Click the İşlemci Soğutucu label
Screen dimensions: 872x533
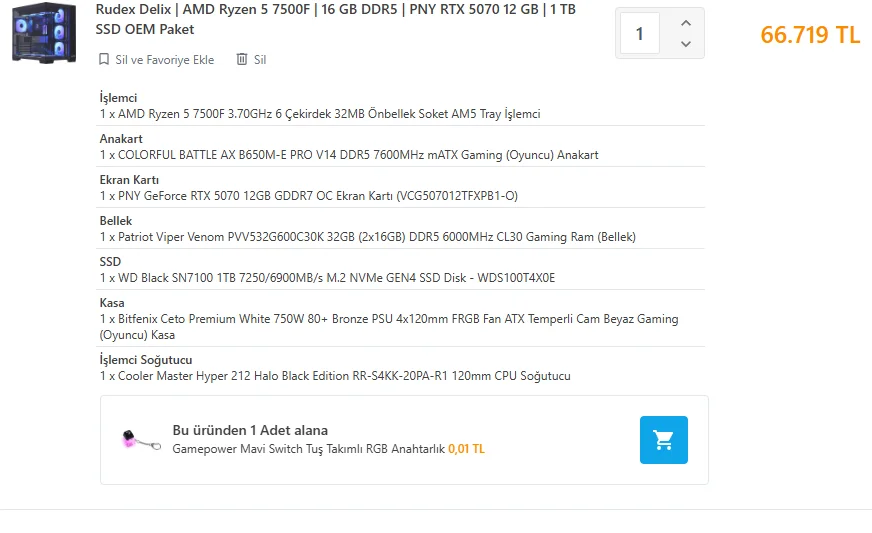tap(146, 360)
